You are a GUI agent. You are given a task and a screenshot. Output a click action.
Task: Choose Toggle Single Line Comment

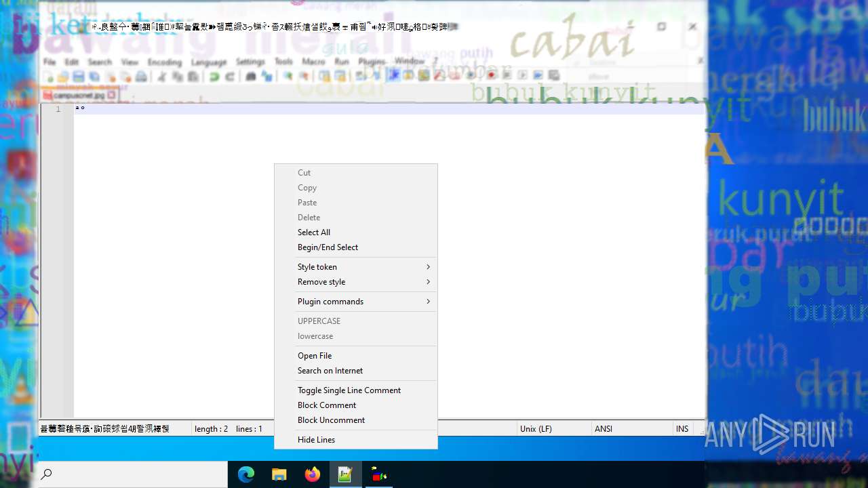tap(356, 390)
